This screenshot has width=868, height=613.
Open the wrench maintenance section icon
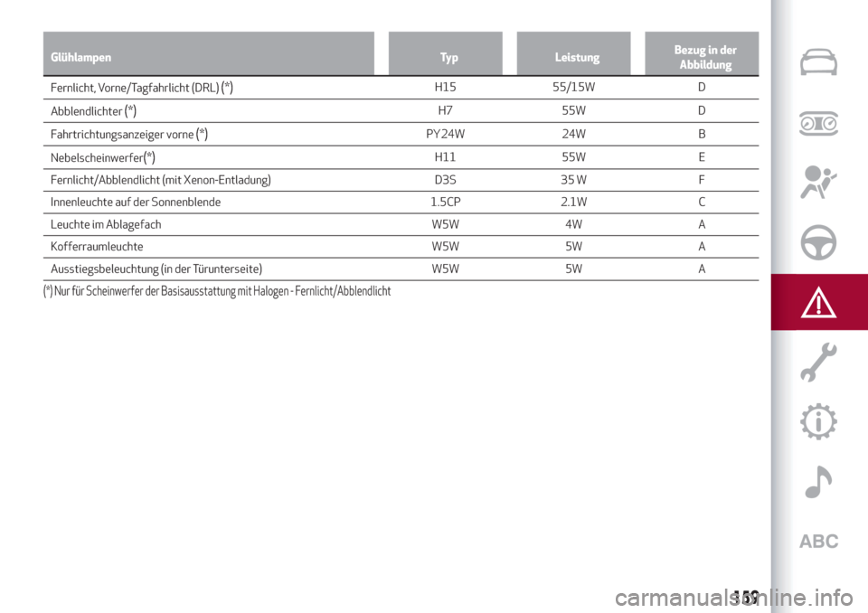(x=818, y=363)
